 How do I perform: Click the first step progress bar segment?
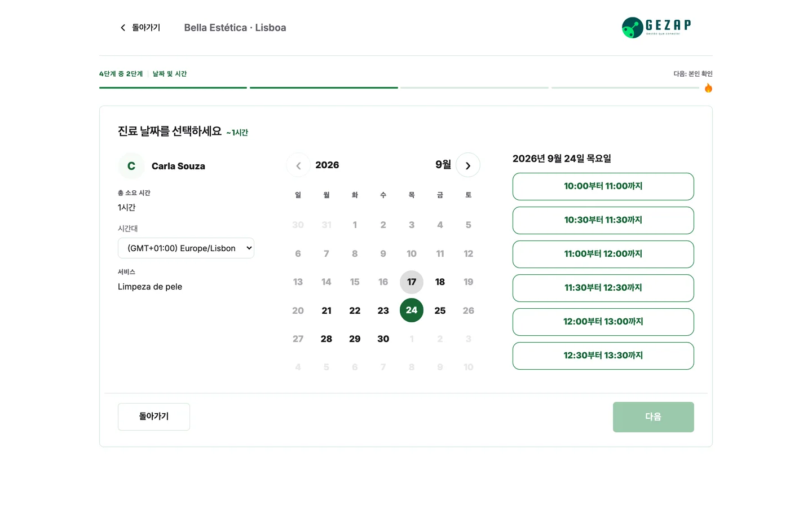(173, 87)
